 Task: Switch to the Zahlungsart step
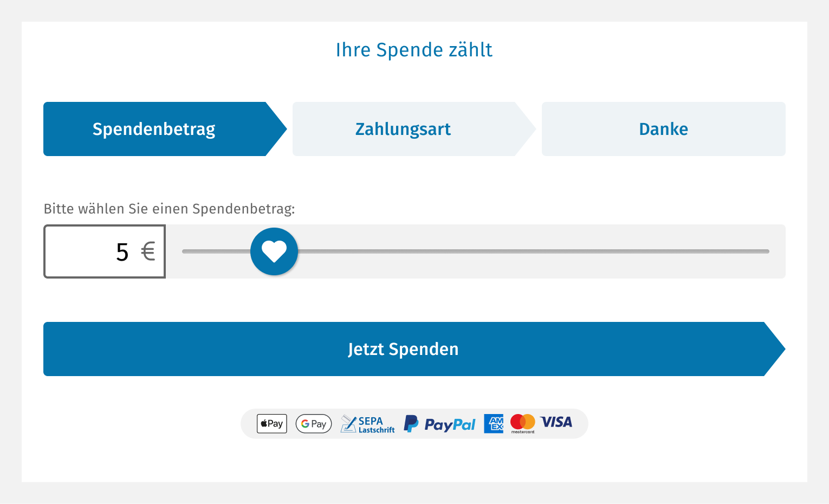point(404,129)
